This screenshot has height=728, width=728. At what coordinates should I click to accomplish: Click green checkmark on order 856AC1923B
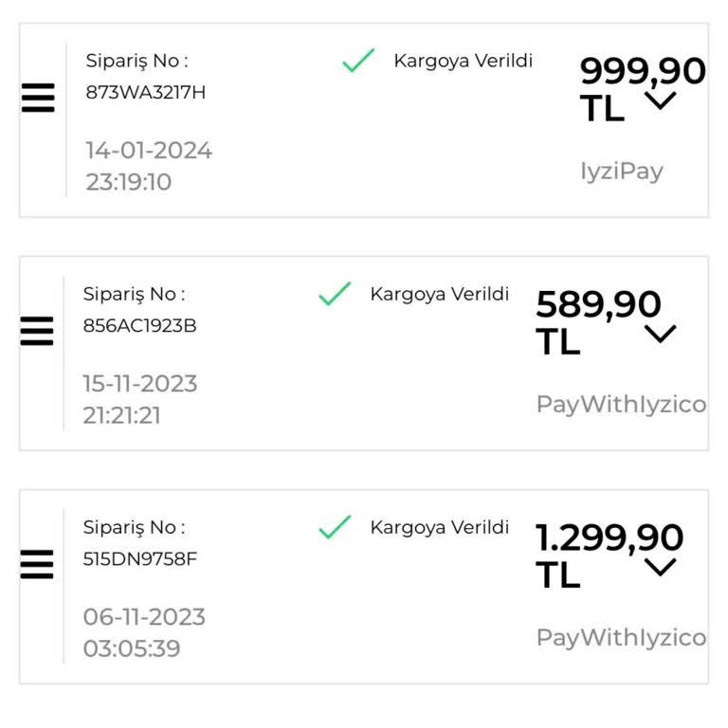point(335,294)
